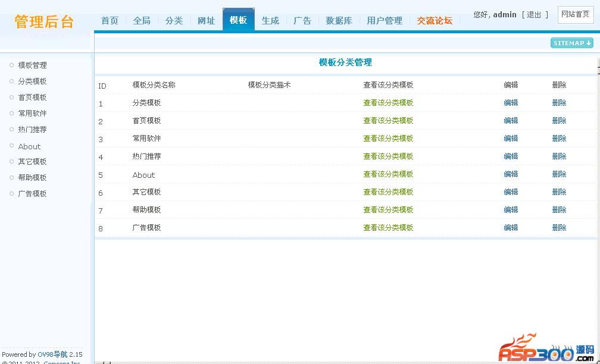Open 常用软件 in the left sidebar
Image resolution: width=600 pixels, height=364 pixels.
pos(32,114)
